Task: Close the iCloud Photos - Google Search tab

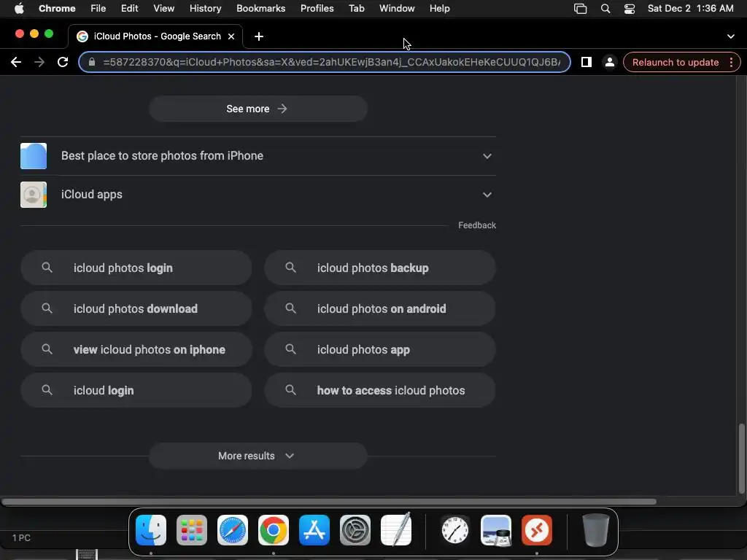Action: click(x=231, y=36)
